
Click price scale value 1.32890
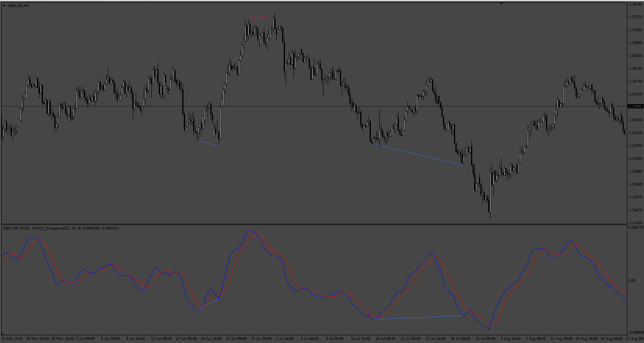tap(636, 171)
